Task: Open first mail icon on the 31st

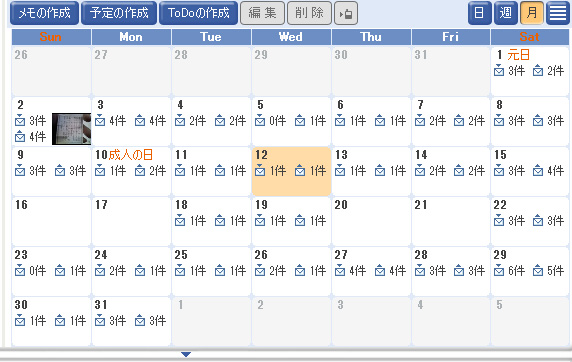Action: pyautogui.click(x=100, y=320)
